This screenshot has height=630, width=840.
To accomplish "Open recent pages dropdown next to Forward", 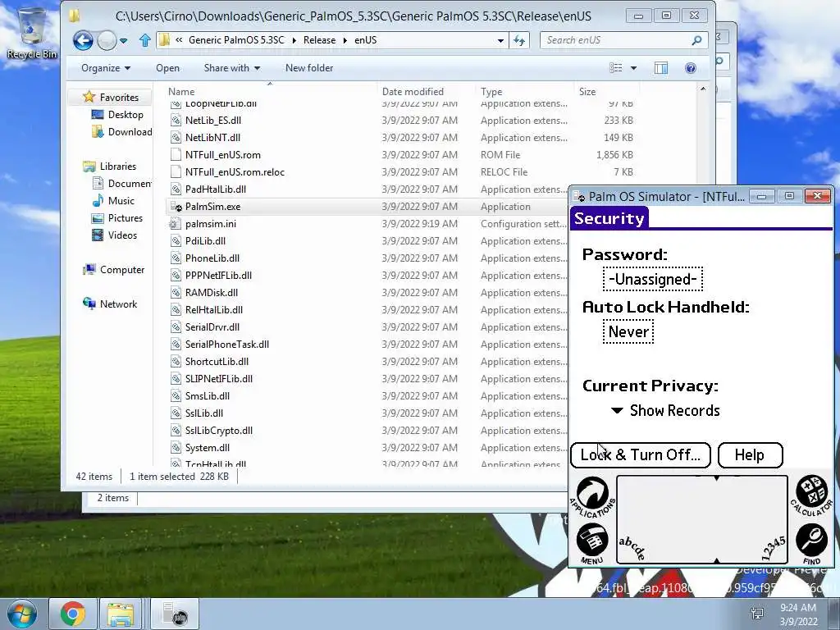I will coord(123,41).
